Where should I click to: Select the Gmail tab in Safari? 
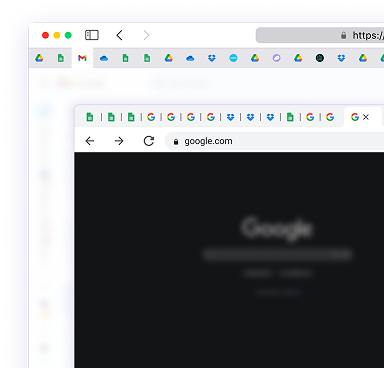tap(82, 58)
